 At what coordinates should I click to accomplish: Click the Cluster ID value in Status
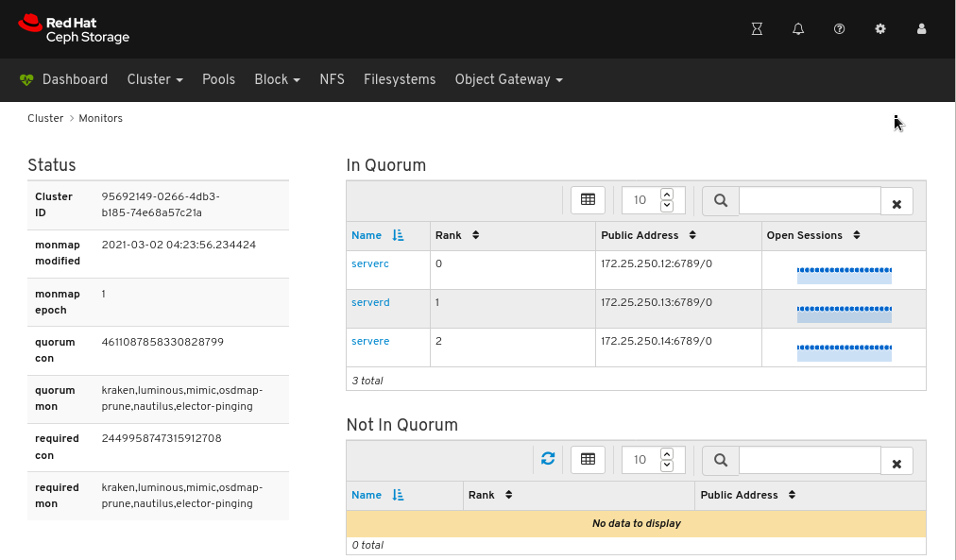tap(161, 205)
